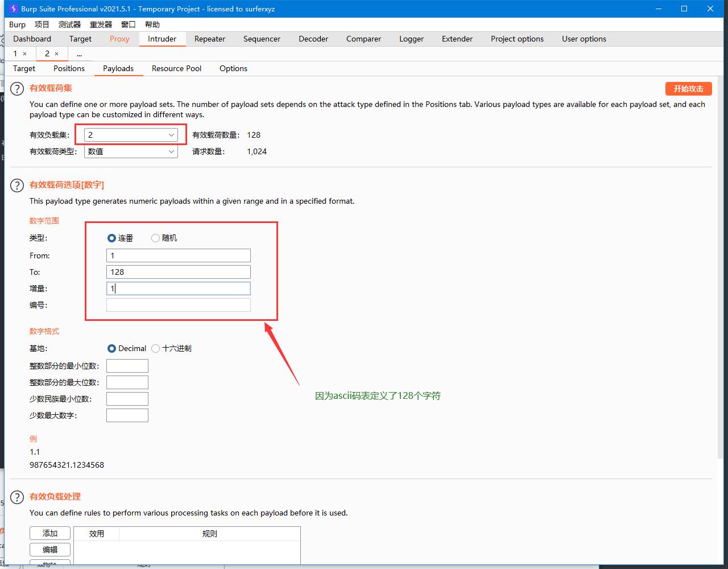This screenshot has width=728, height=569.
Task: Open the 重发器 menu
Action: [101, 24]
